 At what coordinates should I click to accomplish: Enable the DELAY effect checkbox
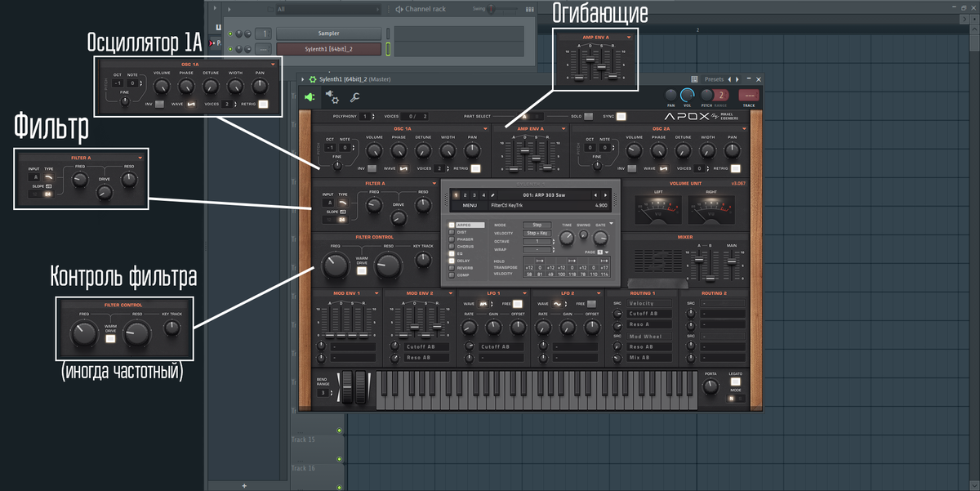point(452,261)
